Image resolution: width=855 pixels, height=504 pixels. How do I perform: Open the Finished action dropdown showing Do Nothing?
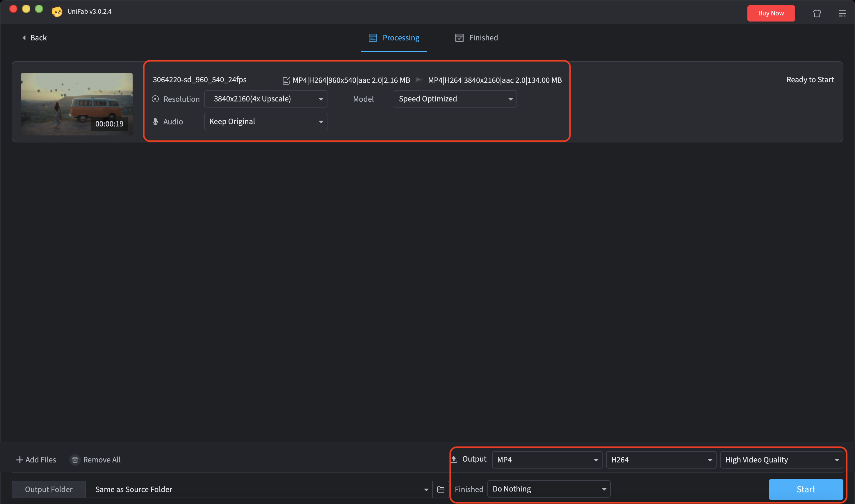tap(548, 489)
